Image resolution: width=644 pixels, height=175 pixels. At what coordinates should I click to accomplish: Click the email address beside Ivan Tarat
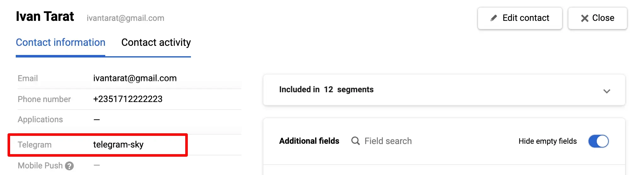point(125,18)
